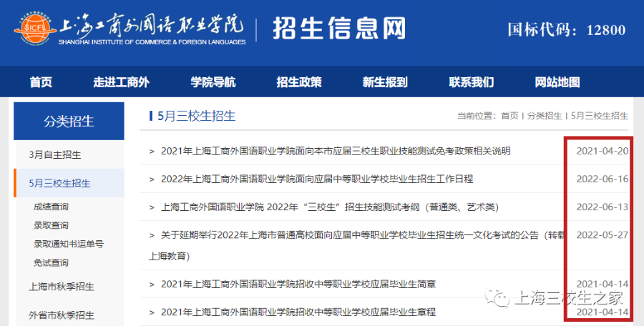Open the 2021 职业技能测试免考政策相关说明 article
The width and height of the screenshot is (644, 326).
pyautogui.click(x=336, y=151)
